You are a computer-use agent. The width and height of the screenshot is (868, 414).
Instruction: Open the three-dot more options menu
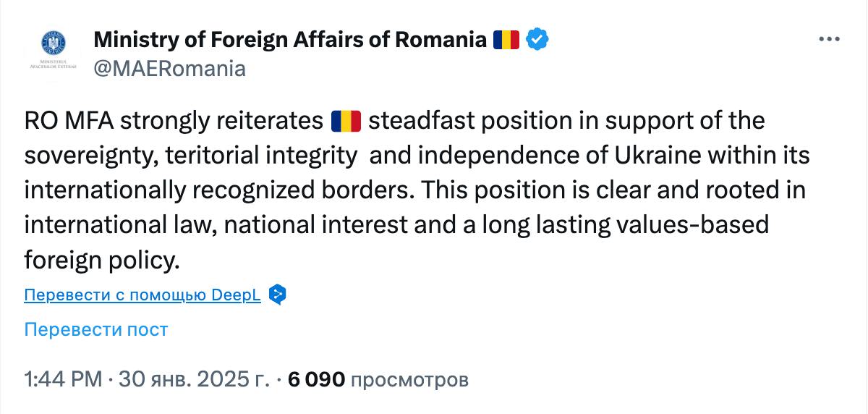coord(829,39)
